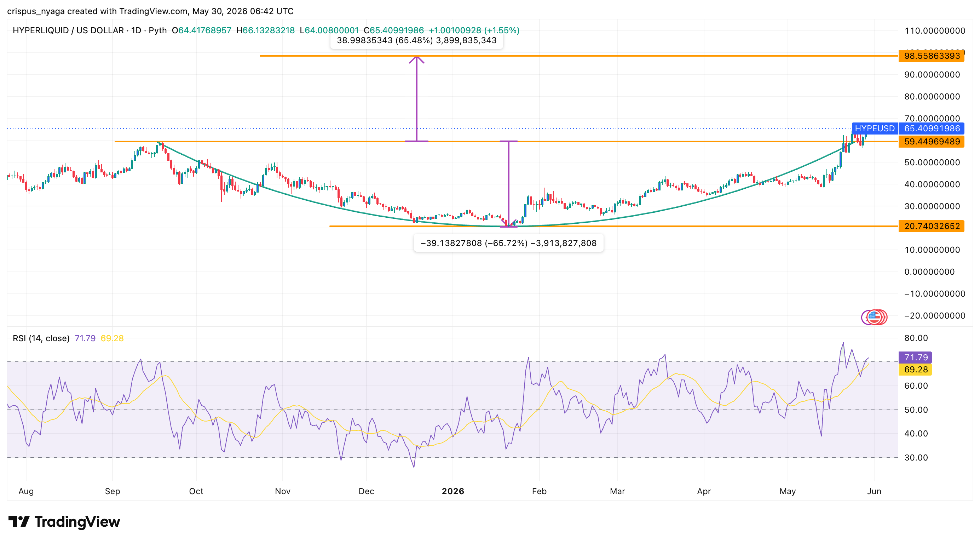Click the −20.00000000 price axis label
Screen dimensions: 980x543
point(935,316)
